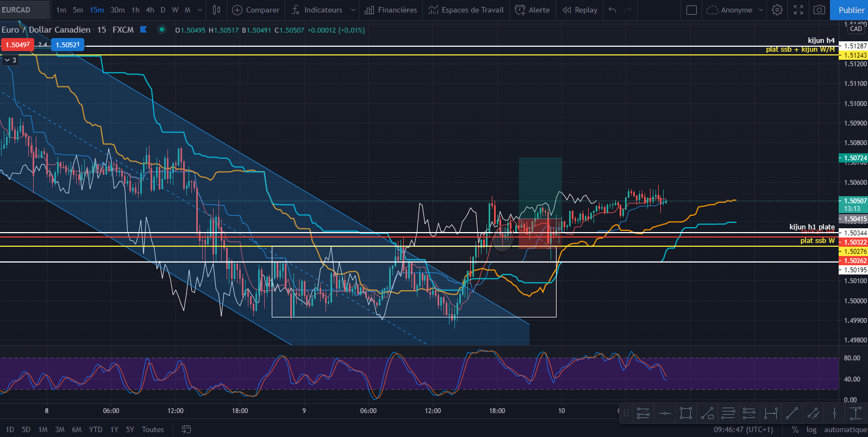Expand the collapsed indicators legend showing 3

pos(10,60)
